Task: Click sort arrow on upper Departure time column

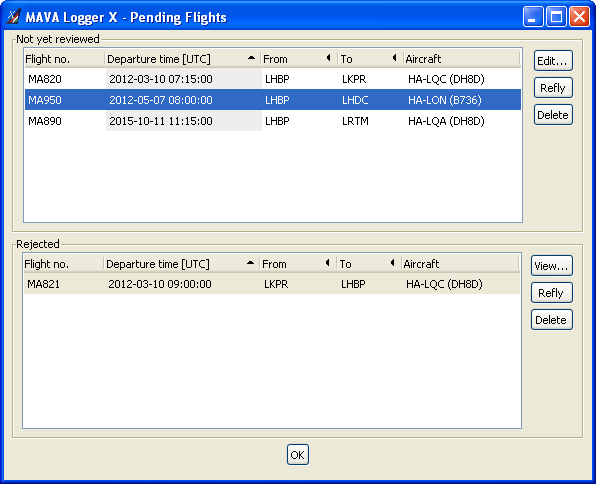Action: [251, 58]
